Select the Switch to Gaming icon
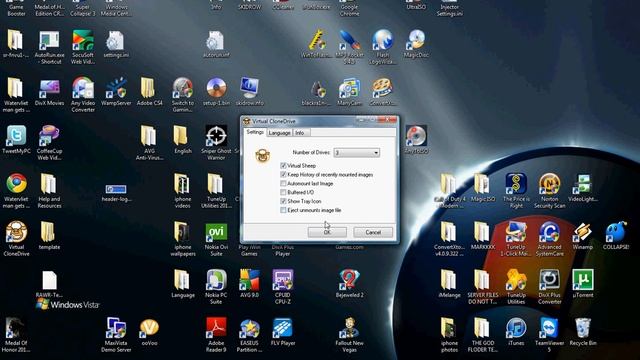This screenshot has height=360, width=640. 182,95
